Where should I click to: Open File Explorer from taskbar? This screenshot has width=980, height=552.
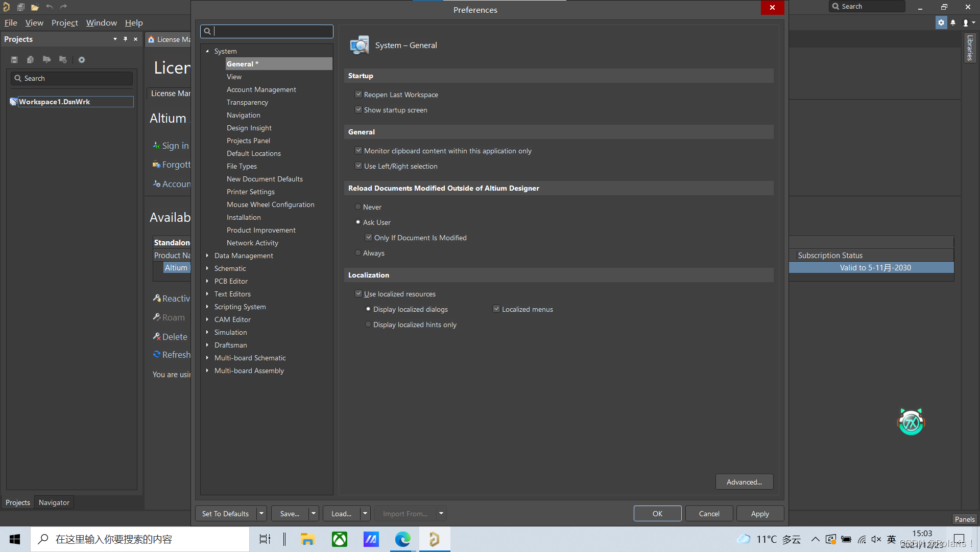click(x=307, y=539)
